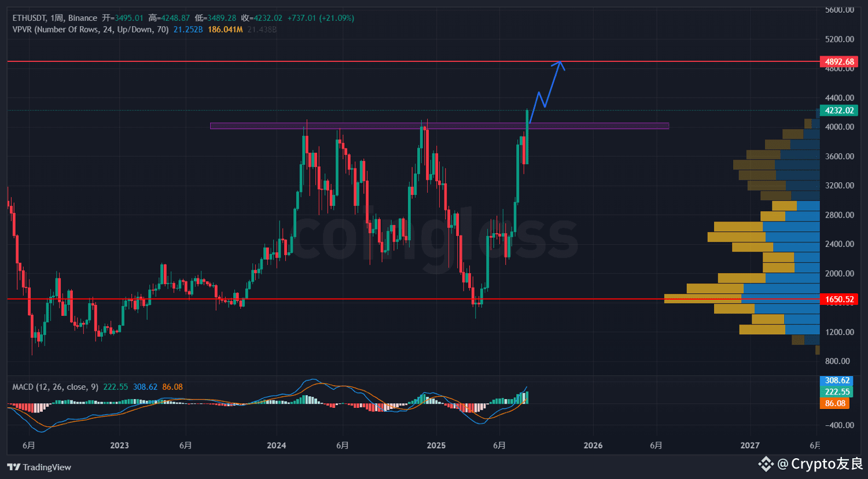Click the VPVR value 186.041M
This screenshot has width=868, height=479.
coord(225,30)
